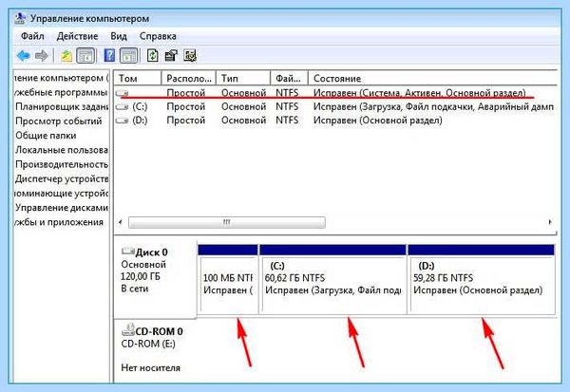
Task: Click the drive icon beside (C:) in list
Action: (122, 107)
